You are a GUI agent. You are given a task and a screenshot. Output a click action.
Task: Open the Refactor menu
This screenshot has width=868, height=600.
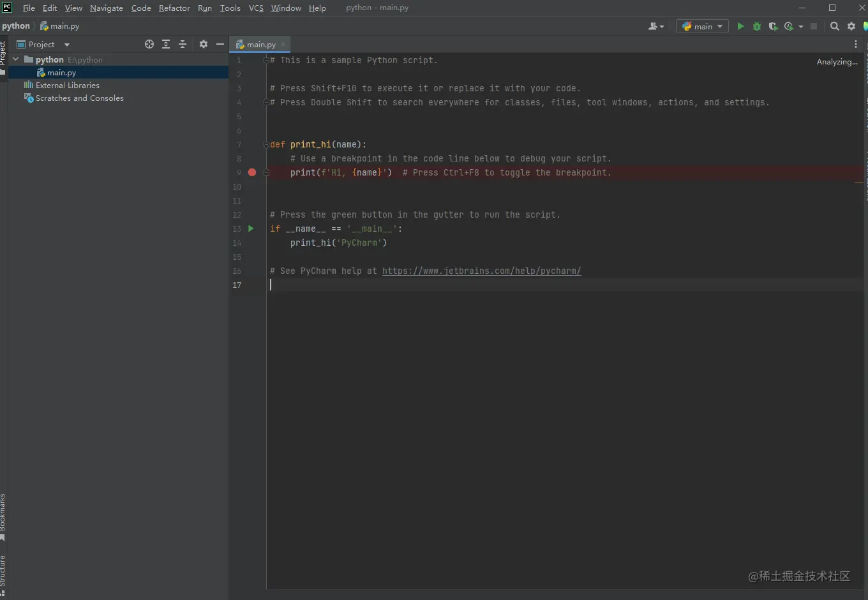coord(174,8)
